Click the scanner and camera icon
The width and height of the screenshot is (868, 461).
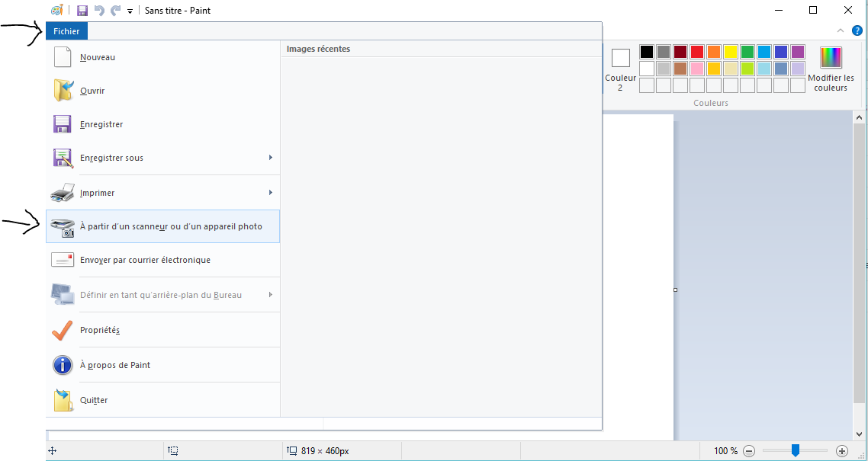click(x=62, y=228)
